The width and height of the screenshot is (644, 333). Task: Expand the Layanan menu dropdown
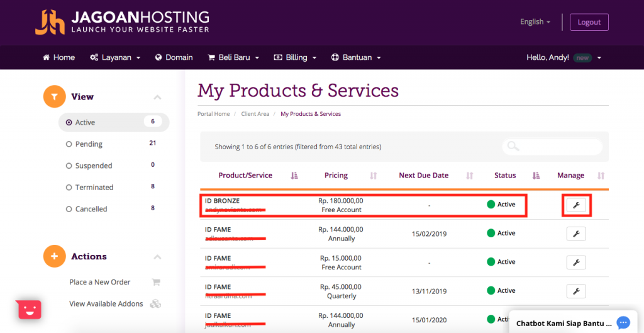point(116,57)
